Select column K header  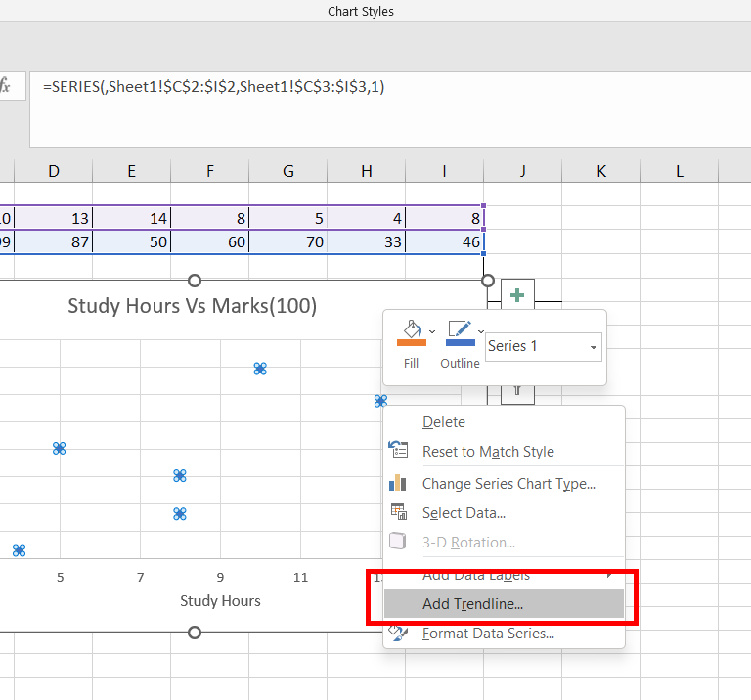(x=601, y=171)
